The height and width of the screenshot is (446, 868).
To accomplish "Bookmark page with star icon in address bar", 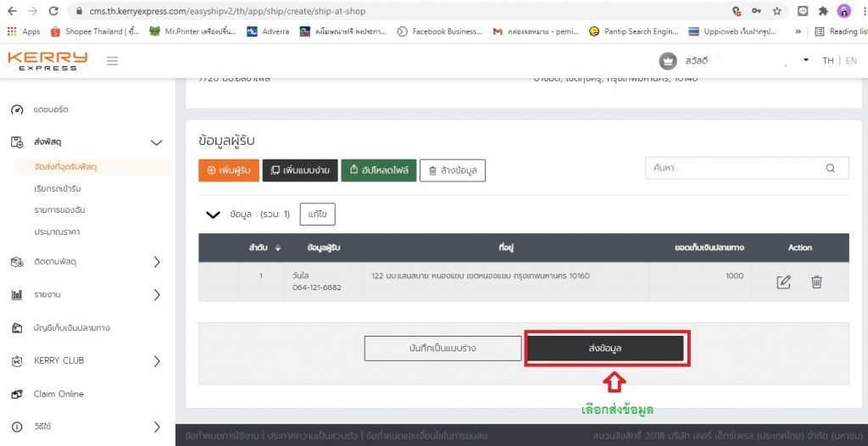I will 777,11.
